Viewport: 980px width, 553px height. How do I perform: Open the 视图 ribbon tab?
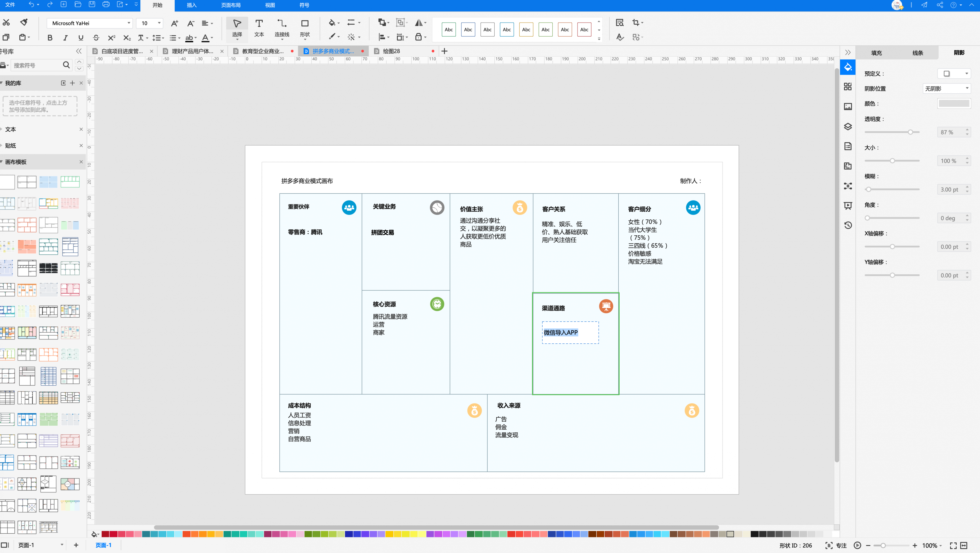[x=270, y=5]
